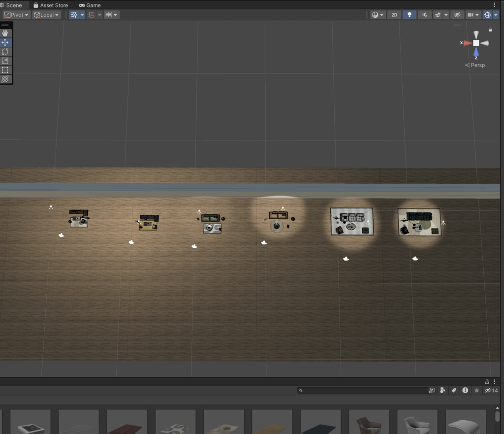Select the Scale tool
The width and height of the screenshot is (504, 434).
(5, 61)
